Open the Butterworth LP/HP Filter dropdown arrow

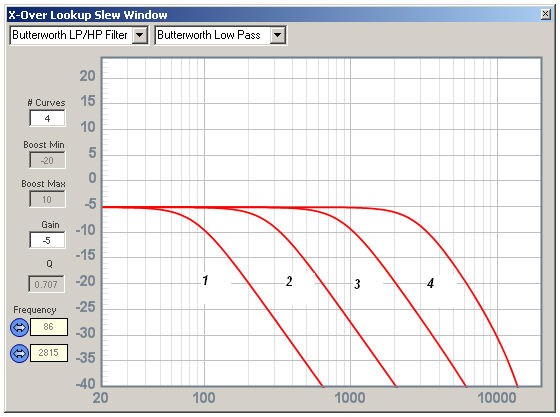click(x=140, y=35)
